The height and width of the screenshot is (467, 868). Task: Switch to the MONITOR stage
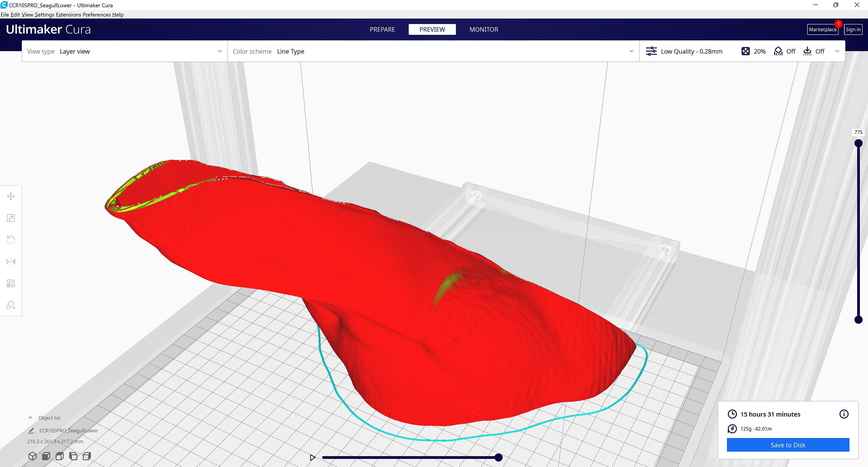(x=483, y=29)
